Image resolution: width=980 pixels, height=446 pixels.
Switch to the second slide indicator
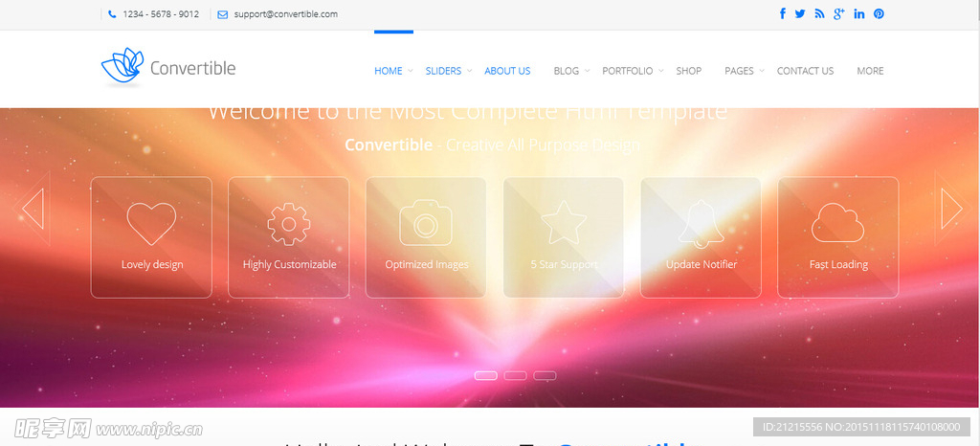[x=515, y=375]
